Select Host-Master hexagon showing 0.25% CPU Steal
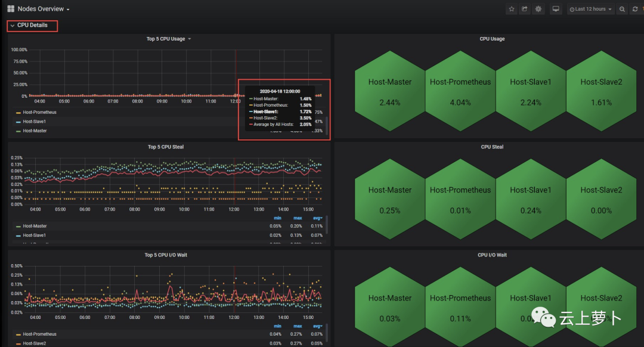Image resolution: width=644 pixels, height=347 pixels. coord(390,199)
